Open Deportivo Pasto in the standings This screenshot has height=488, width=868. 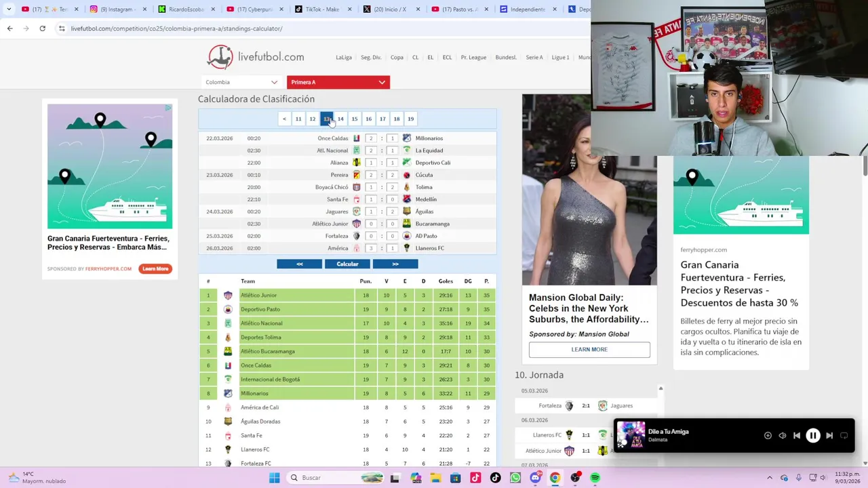tap(260, 309)
